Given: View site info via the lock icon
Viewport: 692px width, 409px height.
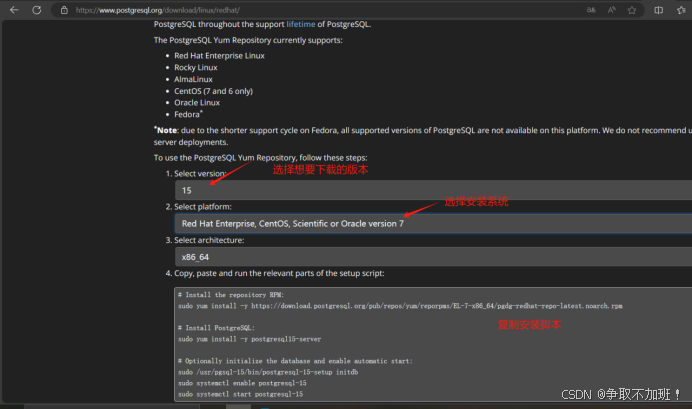Looking at the screenshot, I should (64, 10).
